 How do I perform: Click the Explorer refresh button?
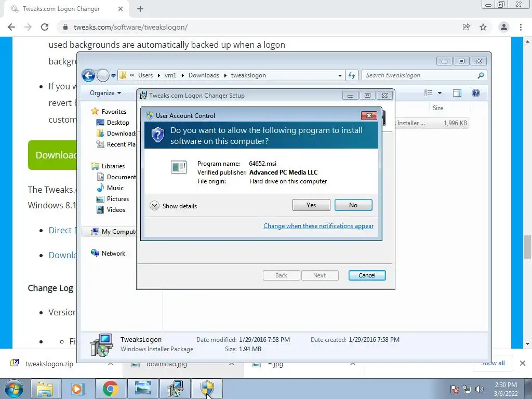tap(352, 76)
